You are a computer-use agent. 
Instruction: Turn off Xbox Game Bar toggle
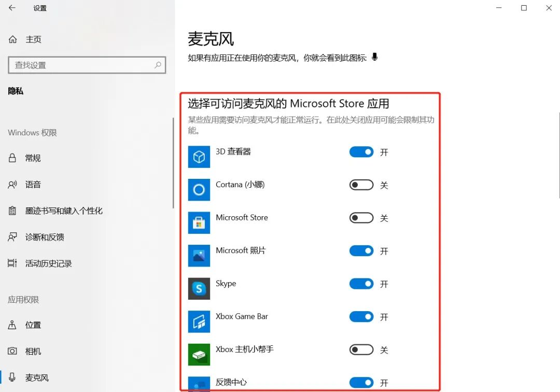[361, 317]
